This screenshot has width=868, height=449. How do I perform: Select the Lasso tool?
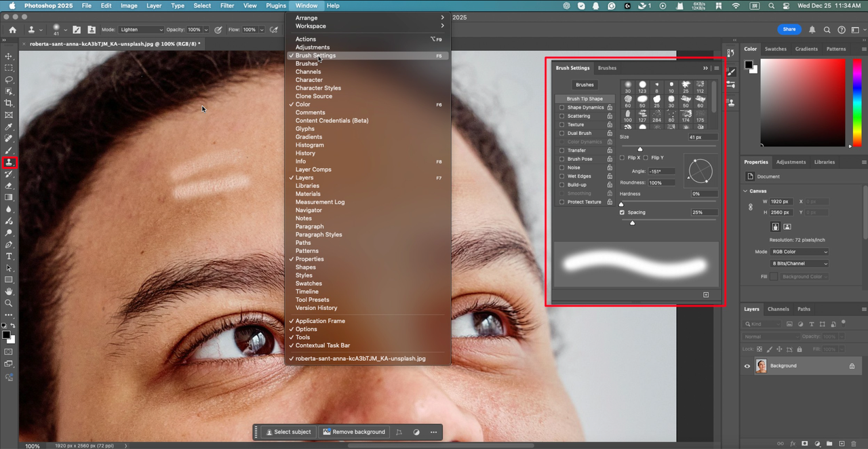tap(9, 79)
